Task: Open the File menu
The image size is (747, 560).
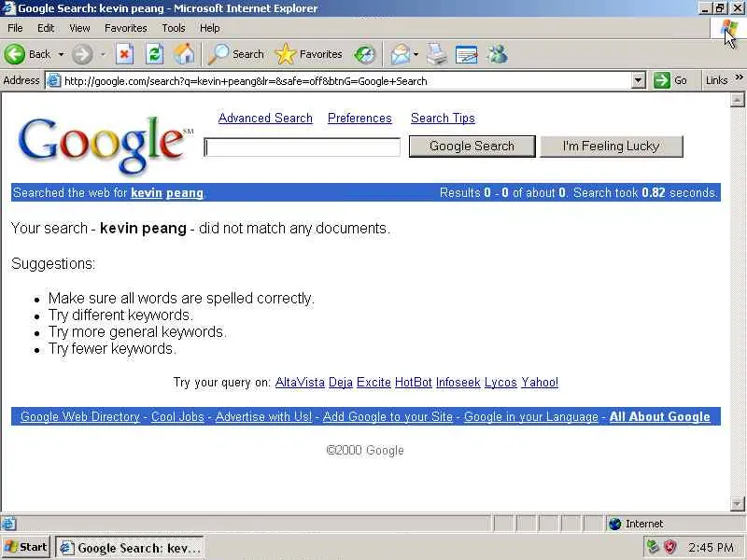Action: [x=15, y=28]
